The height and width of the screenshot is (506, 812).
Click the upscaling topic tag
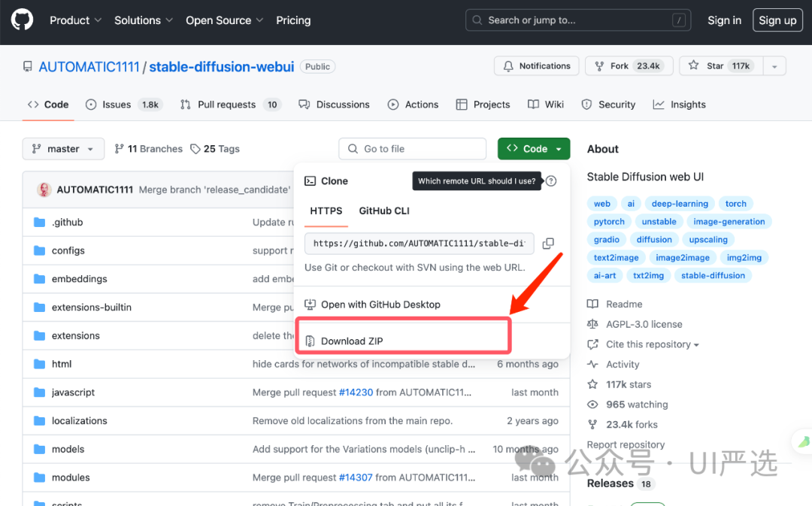click(x=708, y=240)
